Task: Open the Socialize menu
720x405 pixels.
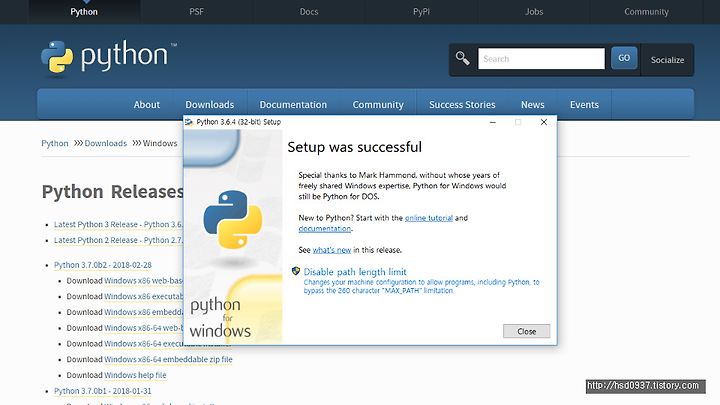Action: pos(667,60)
